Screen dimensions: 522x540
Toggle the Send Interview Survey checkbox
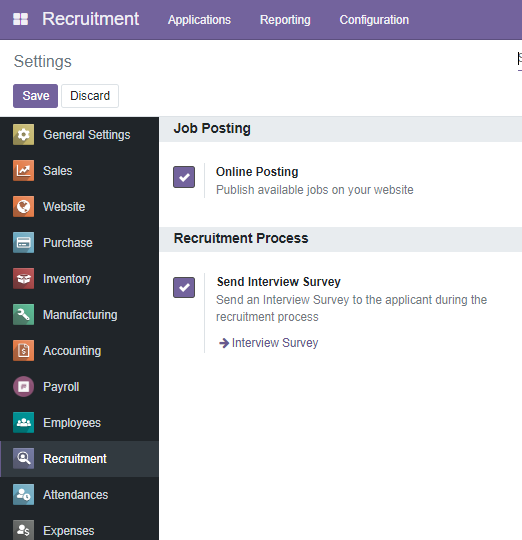coord(184,287)
